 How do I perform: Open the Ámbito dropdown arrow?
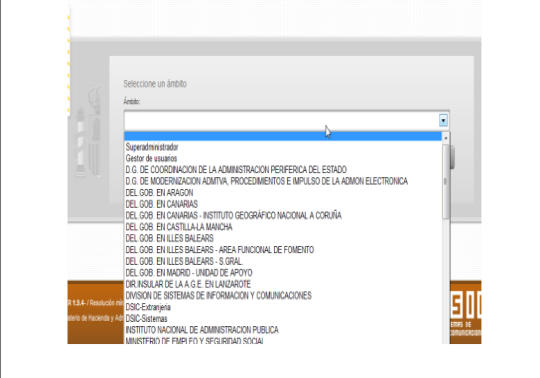pyautogui.click(x=443, y=120)
